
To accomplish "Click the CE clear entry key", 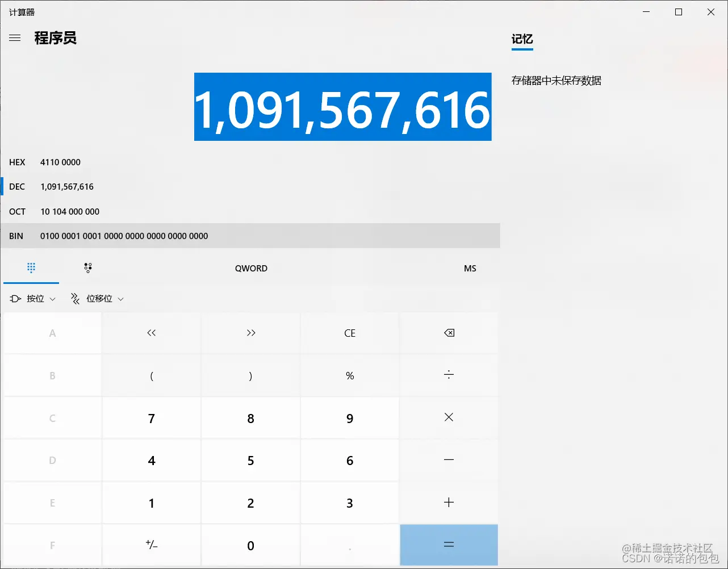I will [x=350, y=333].
